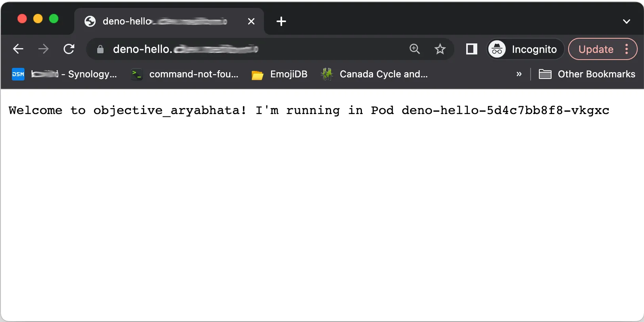
Task: Toggle the side panel icon
Action: click(x=472, y=49)
